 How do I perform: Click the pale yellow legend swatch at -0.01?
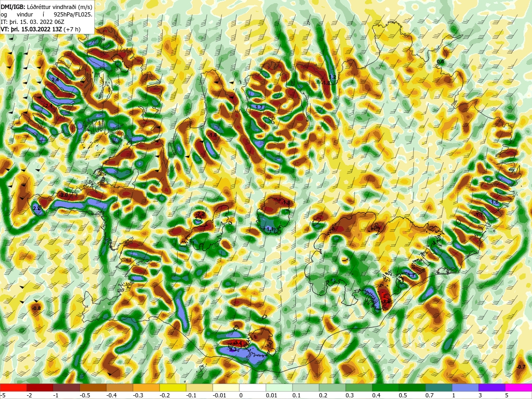(226, 387)
